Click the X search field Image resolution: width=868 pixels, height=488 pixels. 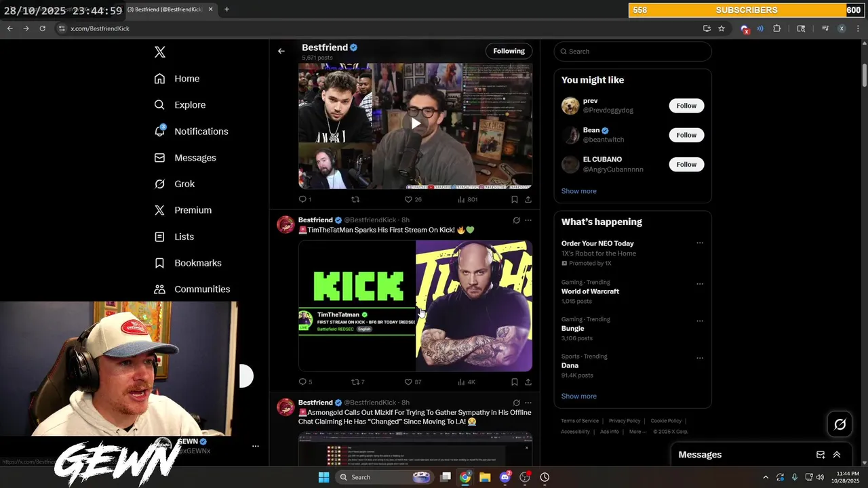pos(633,52)
